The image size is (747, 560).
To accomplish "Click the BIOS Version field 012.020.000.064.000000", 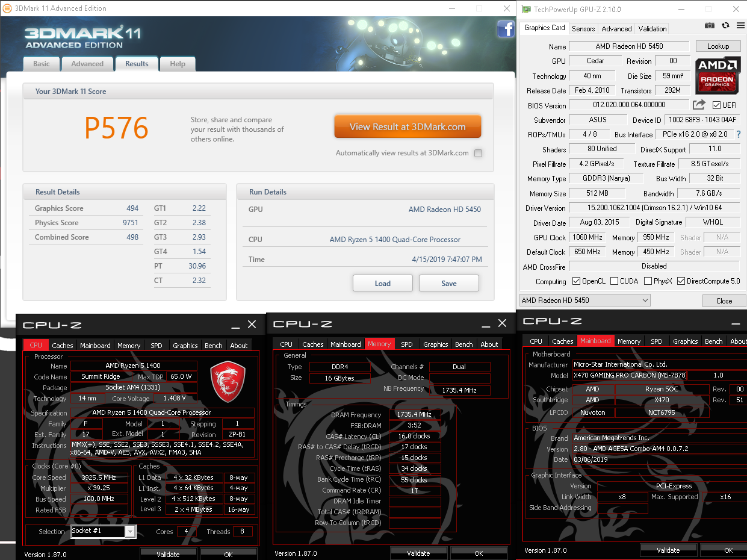I will tap(629, 105).
